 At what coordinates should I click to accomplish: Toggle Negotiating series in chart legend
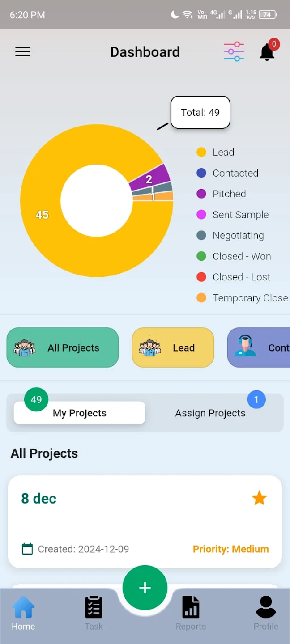[238, 236]
